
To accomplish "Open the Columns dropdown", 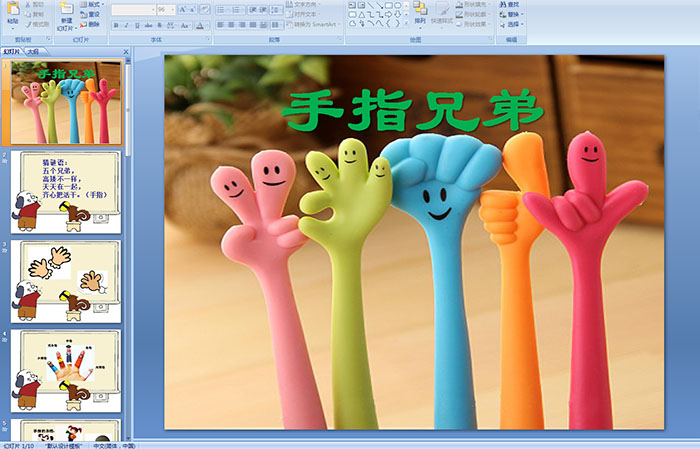I will 277,25.
